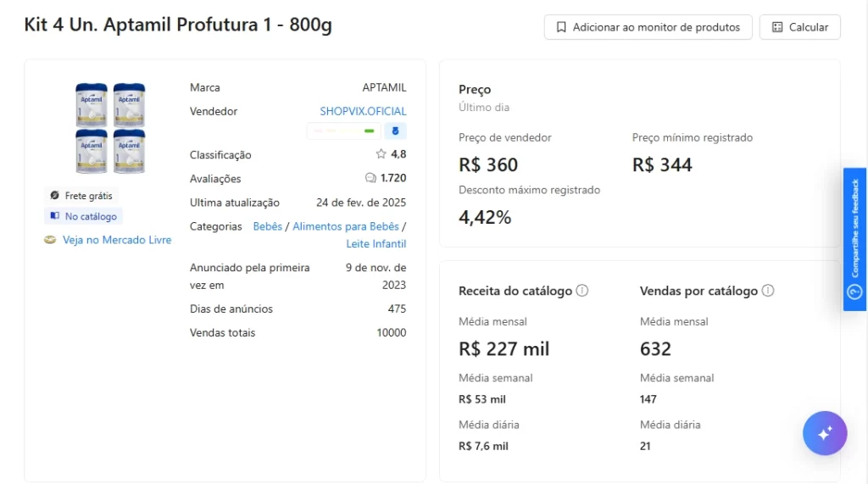Image resolution: width=868 pixels, height=484 pixels.
Task: Open the sparkle AI assistant button
Action: pos(825,433)
